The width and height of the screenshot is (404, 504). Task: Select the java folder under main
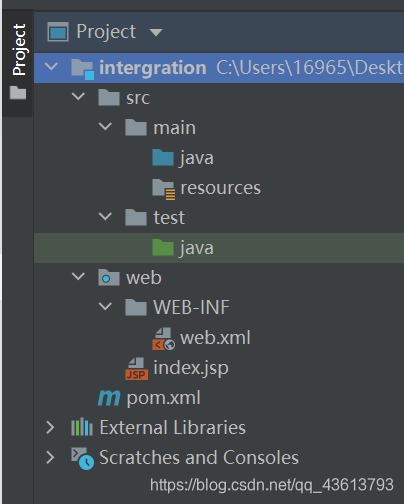pos(197,158)
